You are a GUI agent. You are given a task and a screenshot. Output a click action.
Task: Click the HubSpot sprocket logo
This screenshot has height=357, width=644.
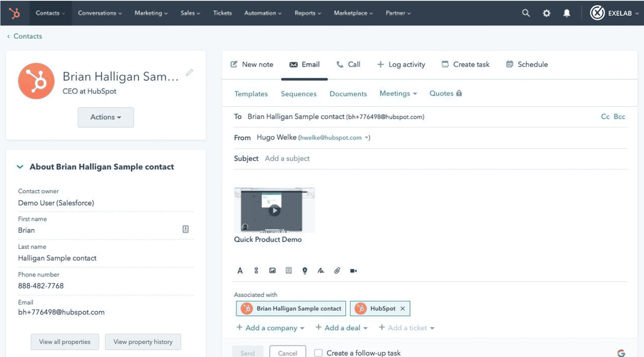tap(14, 13)
